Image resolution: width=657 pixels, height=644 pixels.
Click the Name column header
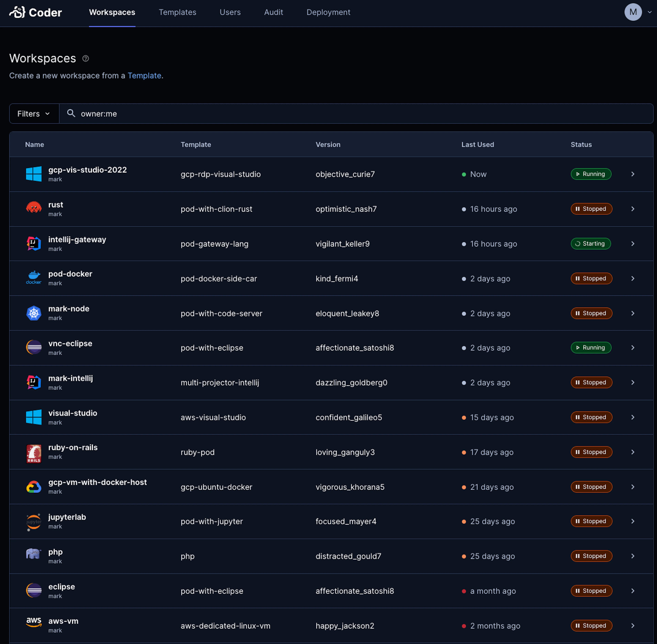point(35,144)
